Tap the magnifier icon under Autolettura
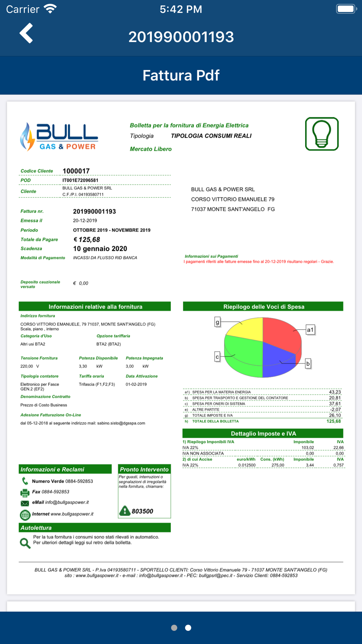The height and width of the screenshot is (644, 362). pyautogui.click(x=25, y=543)
